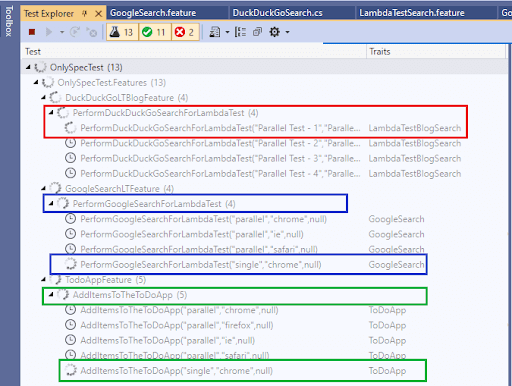Select the DuckDuckGo Parallel Test - 4 case
The height and width of the screenshot is (386, 512).
pos(264,174)
